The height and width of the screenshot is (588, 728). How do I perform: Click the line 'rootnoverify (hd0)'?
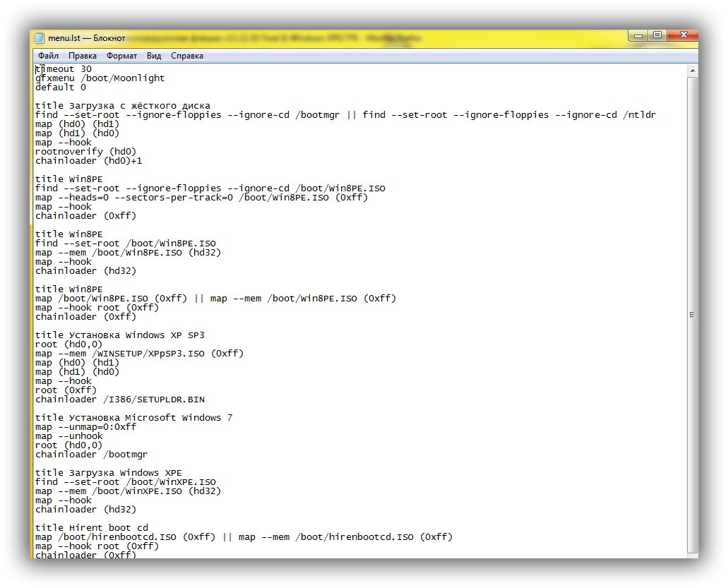point(86,151)
